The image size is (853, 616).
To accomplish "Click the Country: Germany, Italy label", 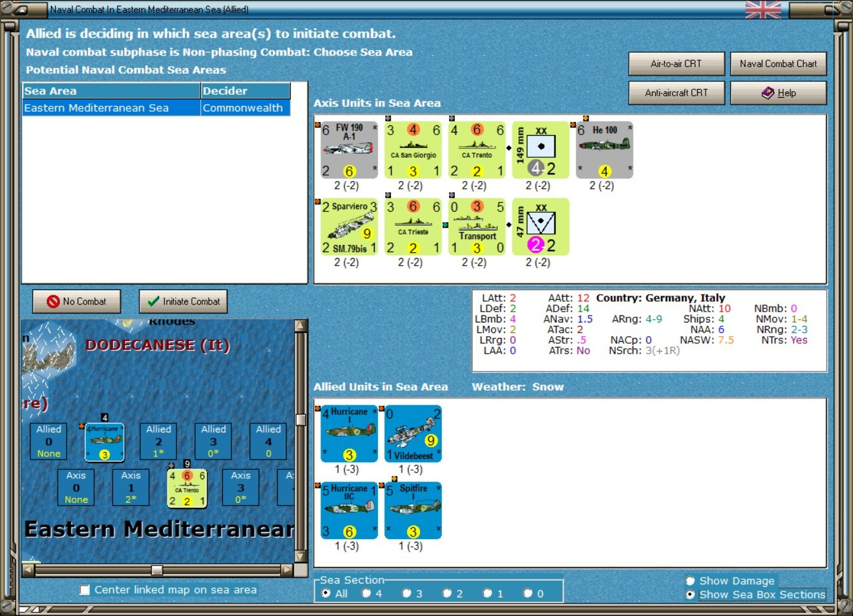I will [660, 298].
